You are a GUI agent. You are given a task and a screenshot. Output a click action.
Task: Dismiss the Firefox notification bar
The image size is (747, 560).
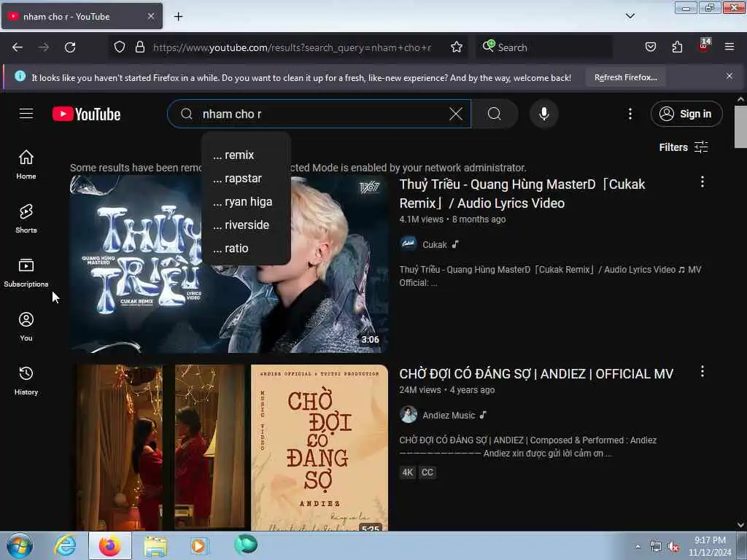(729, 76)
